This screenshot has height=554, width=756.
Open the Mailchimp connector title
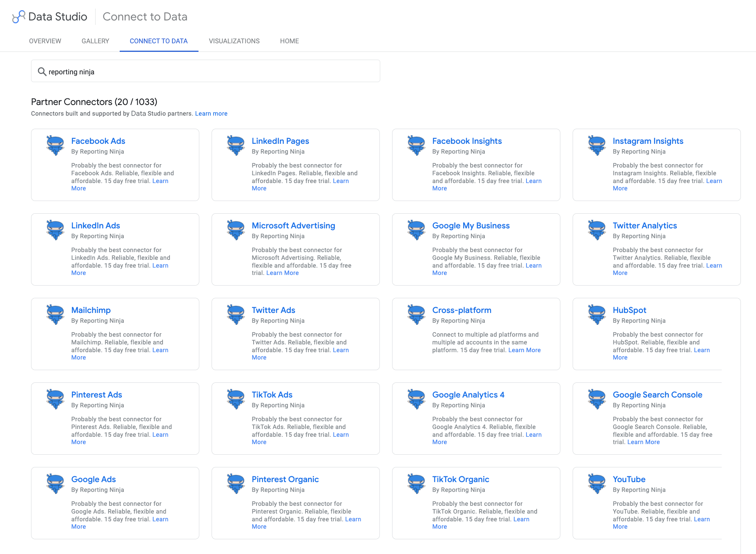click(x=91, y=310)
